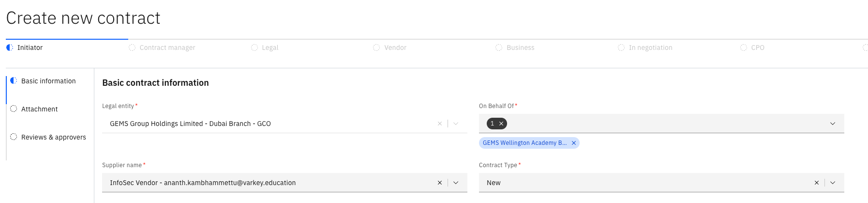Image resolution: width=868 pixels, height=203 pixels.
Task: Open the Business workflow step
Action: click(x=521, y=47)
